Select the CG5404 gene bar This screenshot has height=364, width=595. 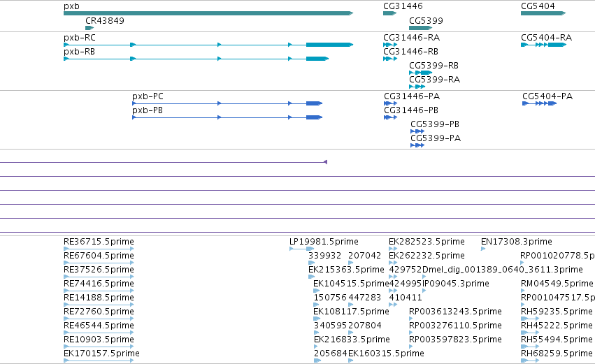click(x=543, y=13)
